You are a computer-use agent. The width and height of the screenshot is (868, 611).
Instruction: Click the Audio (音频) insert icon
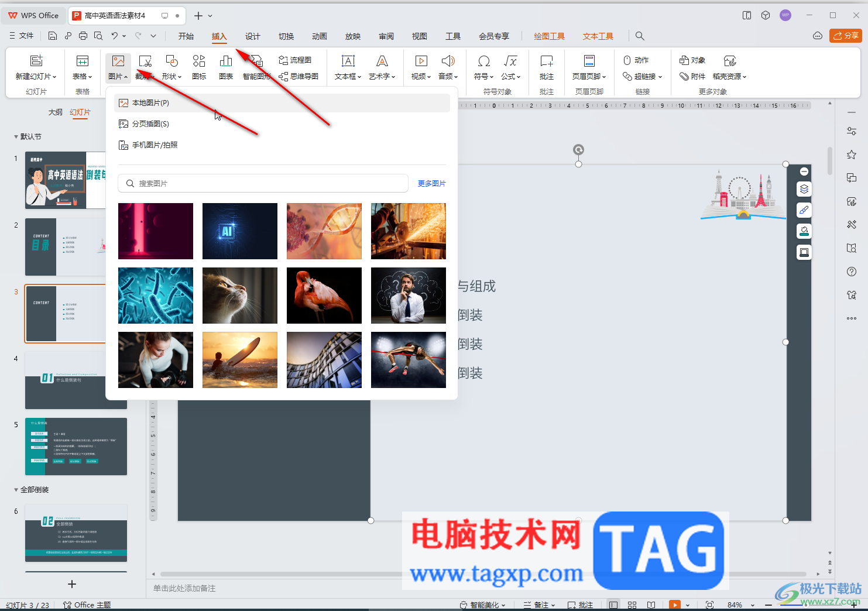[448, 61]
